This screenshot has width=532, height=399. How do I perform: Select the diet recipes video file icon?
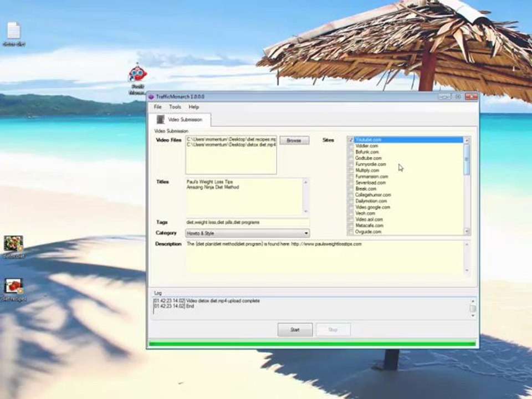[x=13, y=287]
